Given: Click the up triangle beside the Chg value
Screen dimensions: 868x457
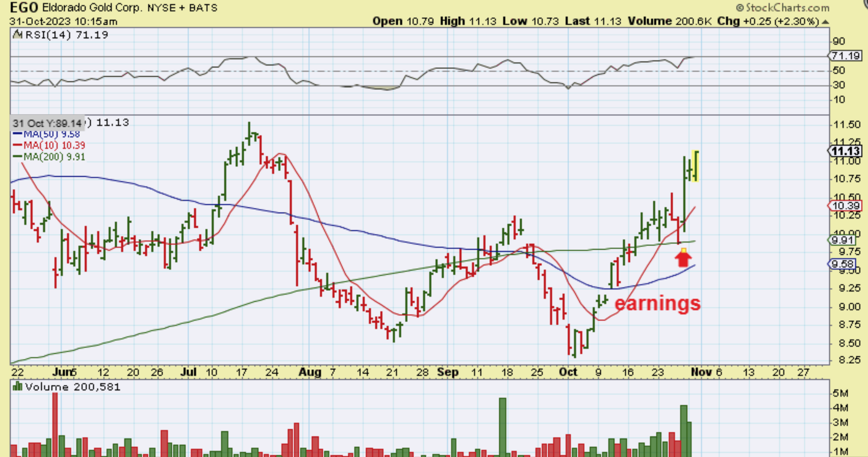Looking at the screenshot, I should [x=825, y=21].
